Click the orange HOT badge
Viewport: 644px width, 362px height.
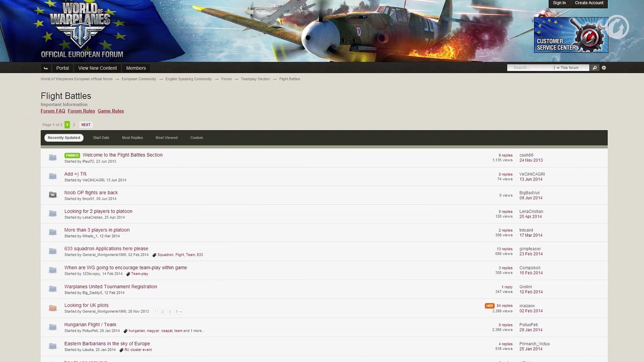point(490,306)
